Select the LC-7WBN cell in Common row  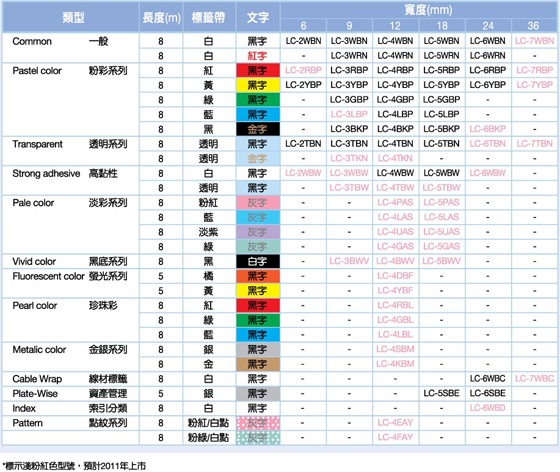click(534, 41)
